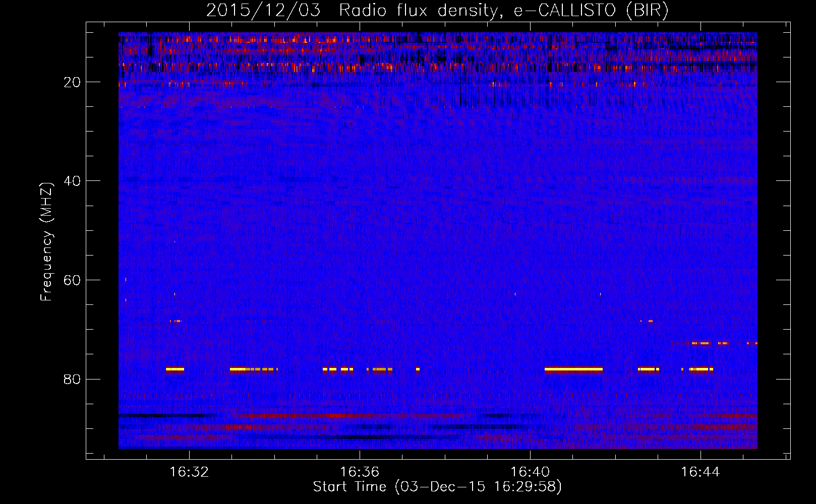Click the 60 MHz frequency tick label
Screen dimensions: 816x504
coord(72,280)
